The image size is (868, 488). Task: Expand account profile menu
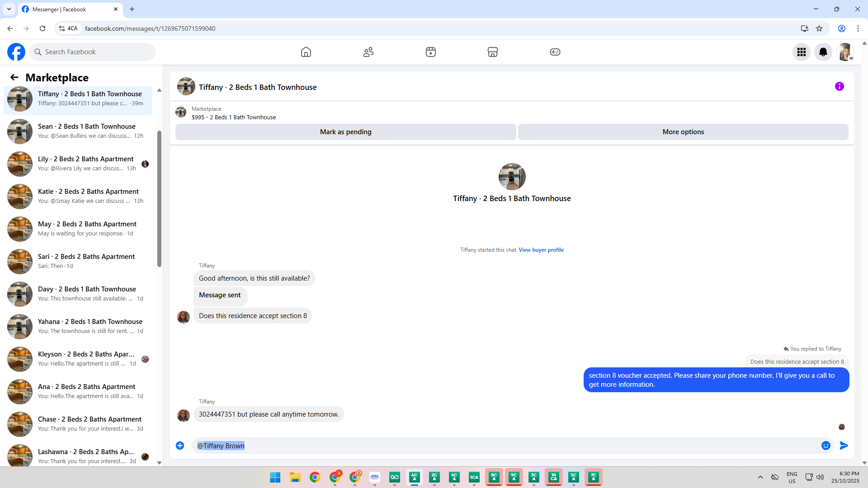coord(845,52)
